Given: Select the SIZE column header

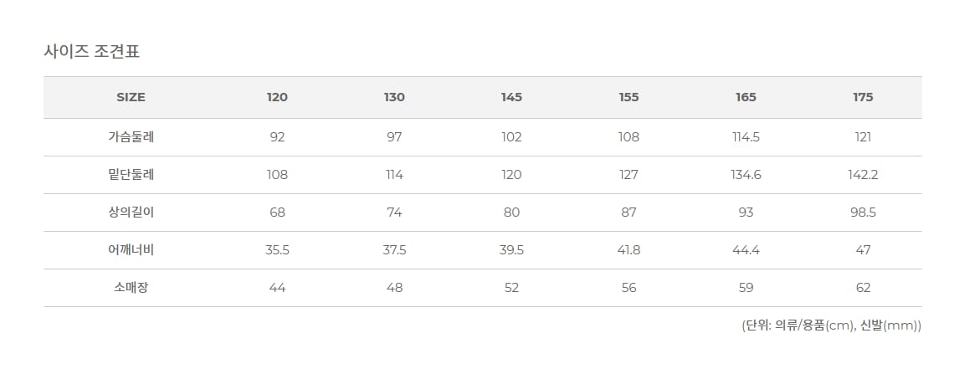Looking at the screenshot, I should (x=131, y=97).
